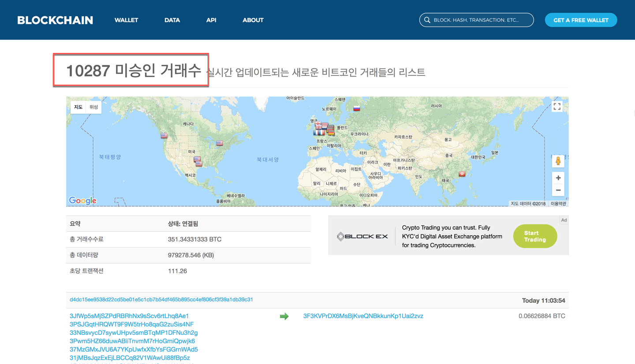Click the 0.06626884 BTC transaction amount

(x=542, y=316)
